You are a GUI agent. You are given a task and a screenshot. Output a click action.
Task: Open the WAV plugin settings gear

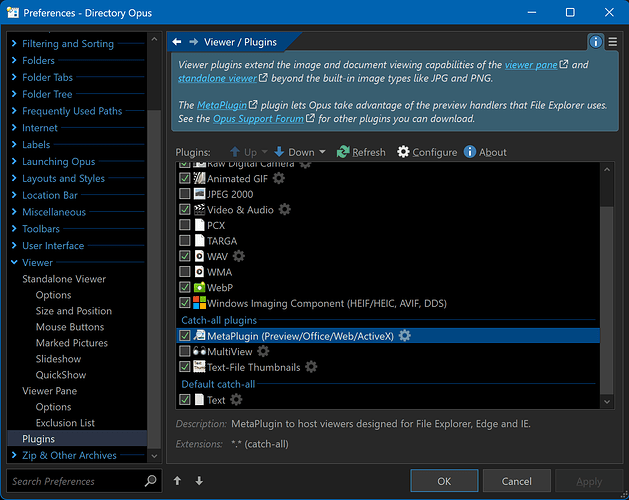239,256
